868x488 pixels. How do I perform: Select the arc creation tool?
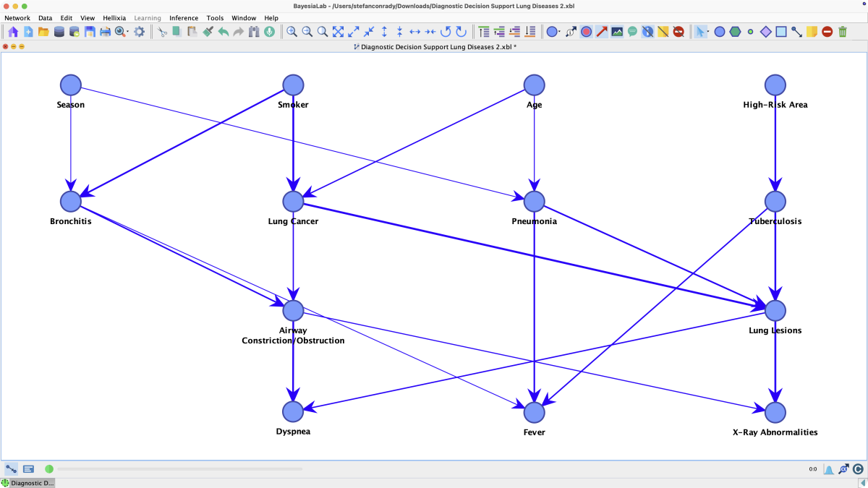[796, 32]
